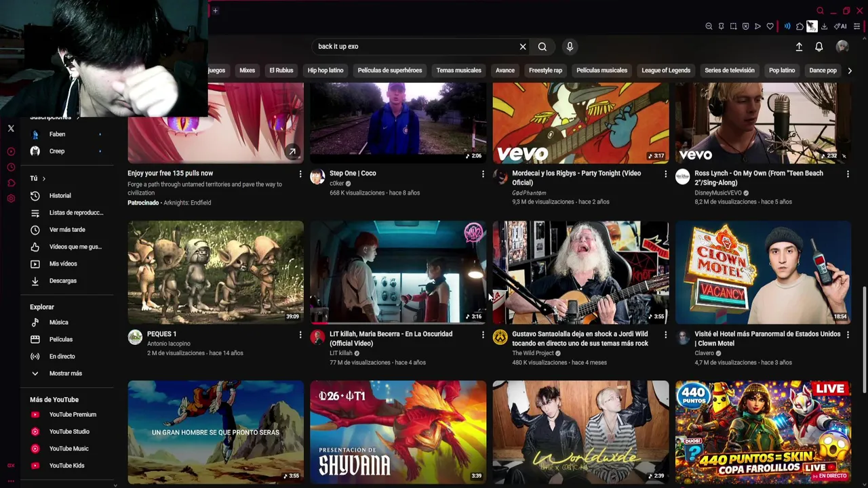Click the page scrollbar thumb
Screen dimensions: 868x488
point(864,340)
